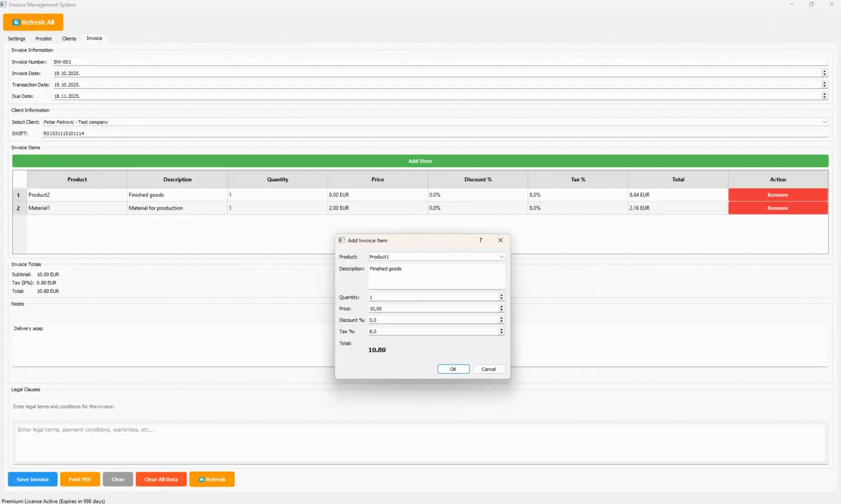The image size is (841, 504).
Task: Click the Refresh All button
Action: (33, 22)
